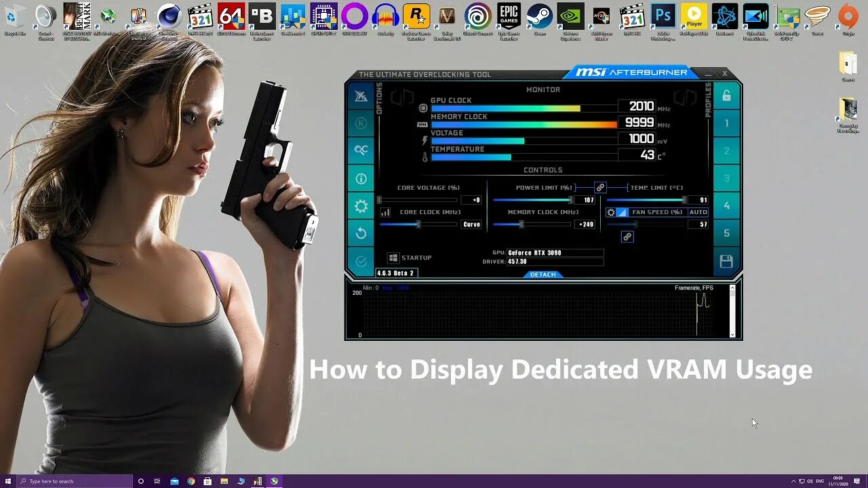Click the Temp Limit 91 value field
The height and width of the screenshot is (488, 868).
(698, 200)
